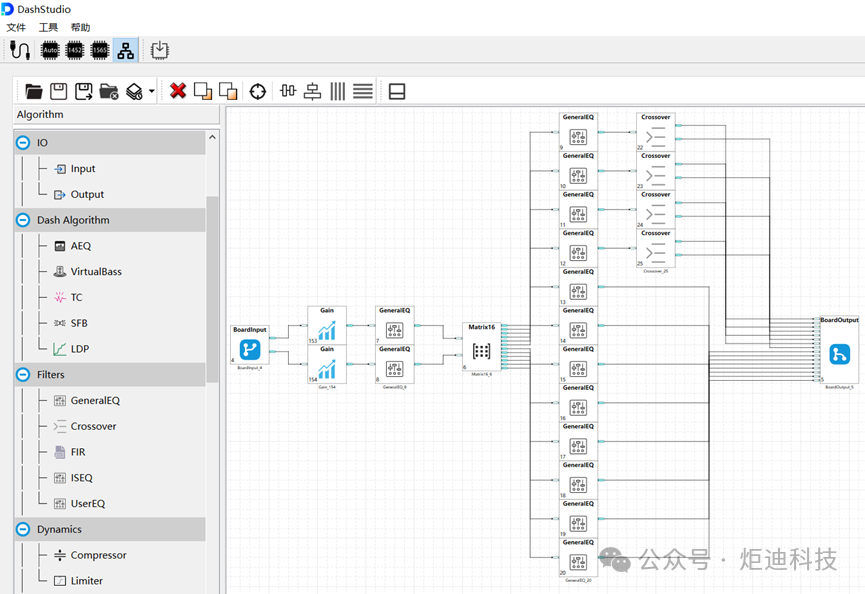
Task: Select Crossover in the Filters list
Action: click(93, 426)
